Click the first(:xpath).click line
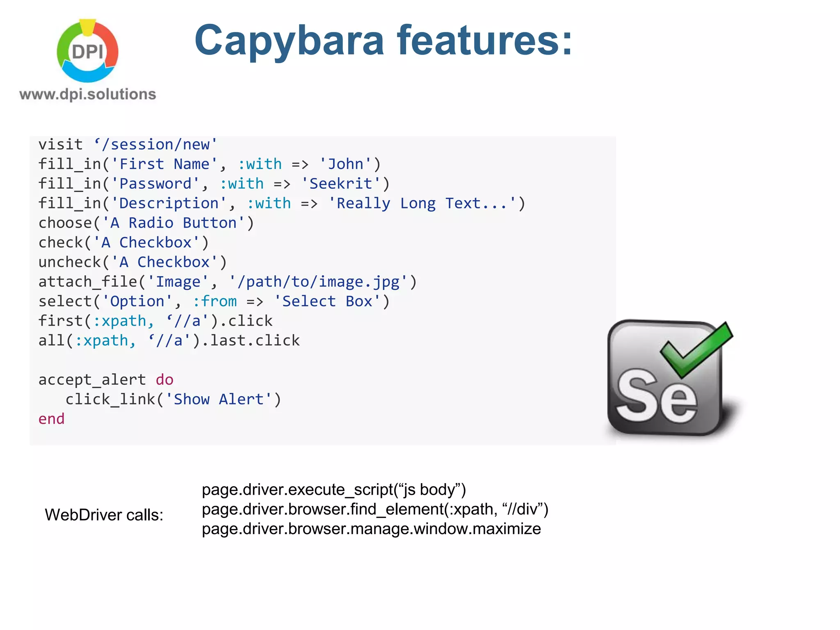This screenshot has width=840, height=630. click(155, 321)
